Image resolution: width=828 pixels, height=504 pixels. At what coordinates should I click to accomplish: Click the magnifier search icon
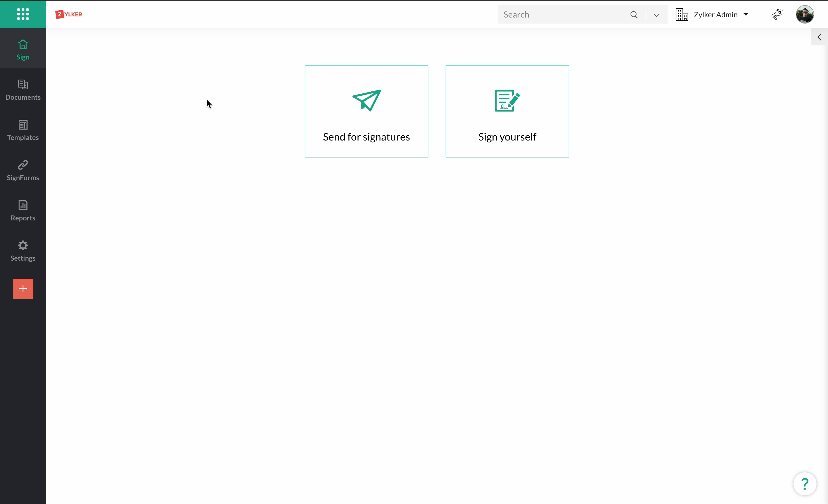click(634, 15)
